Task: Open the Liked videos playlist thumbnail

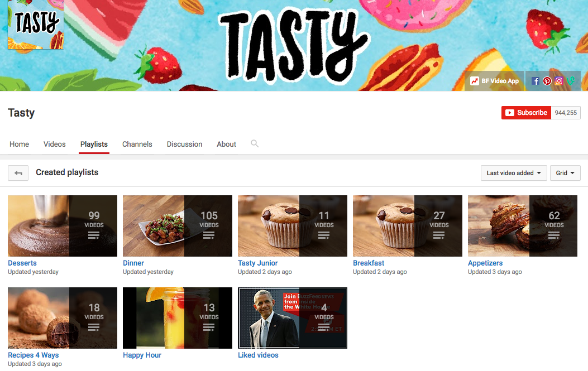Action: tap(293, 318)
